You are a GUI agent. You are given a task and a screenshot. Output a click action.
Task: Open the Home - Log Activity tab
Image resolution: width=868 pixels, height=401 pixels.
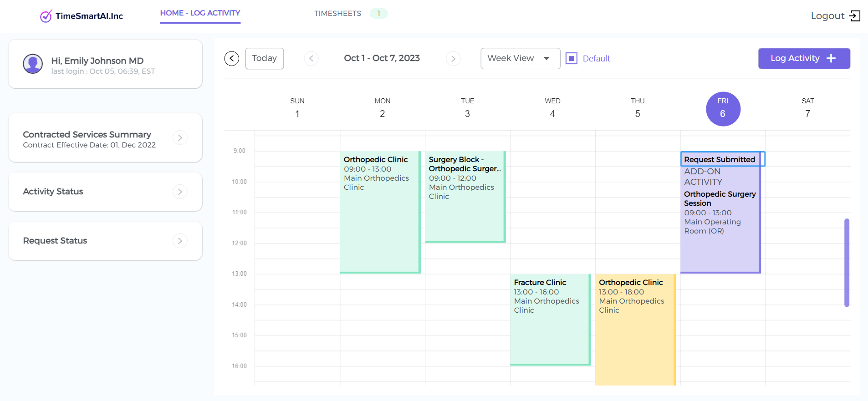[x=200, y=13]
